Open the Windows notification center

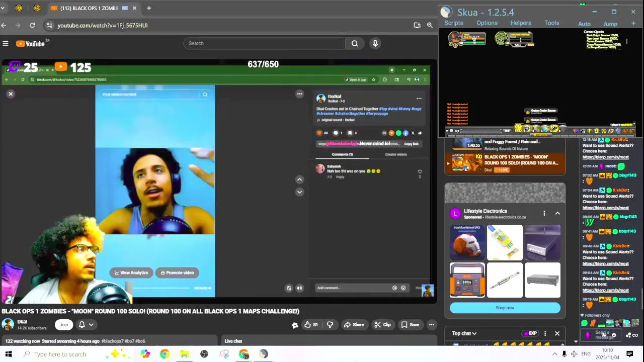pos(629,354)
